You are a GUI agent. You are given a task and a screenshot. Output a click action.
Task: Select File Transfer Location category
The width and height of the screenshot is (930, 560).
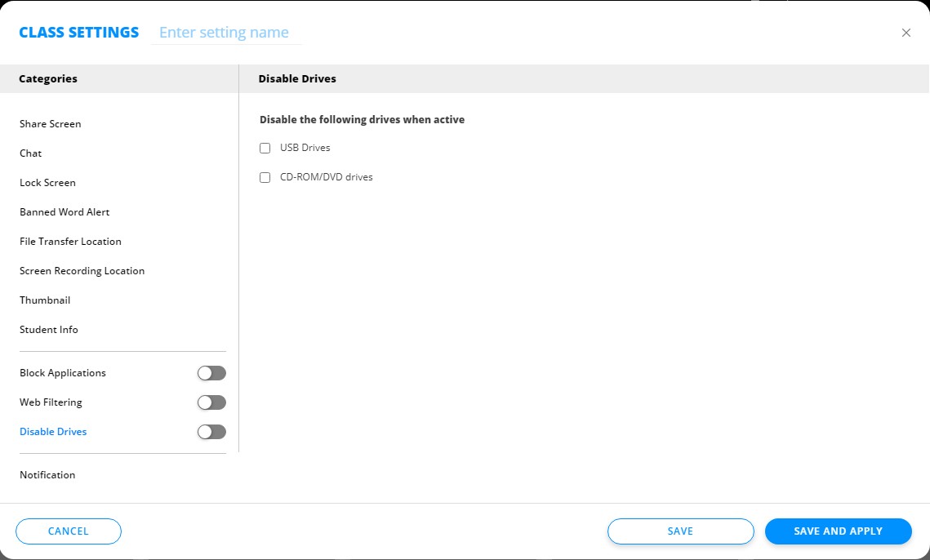tap(70, 242)
